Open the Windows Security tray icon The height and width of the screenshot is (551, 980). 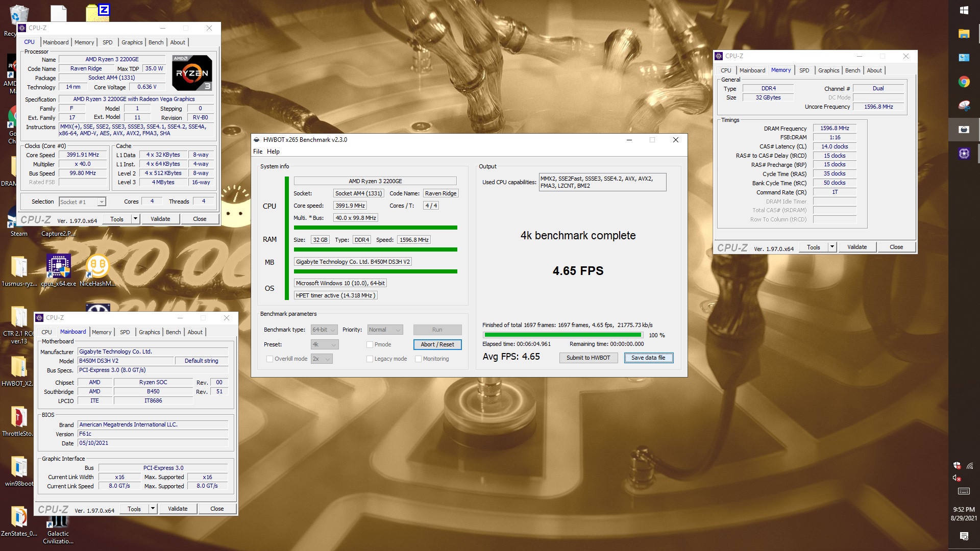tap(957, 465)
